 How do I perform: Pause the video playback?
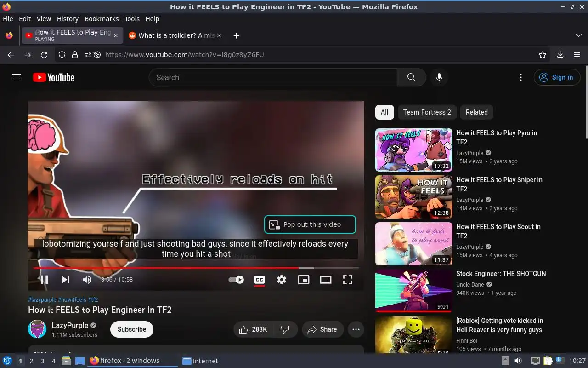(44, 279)
